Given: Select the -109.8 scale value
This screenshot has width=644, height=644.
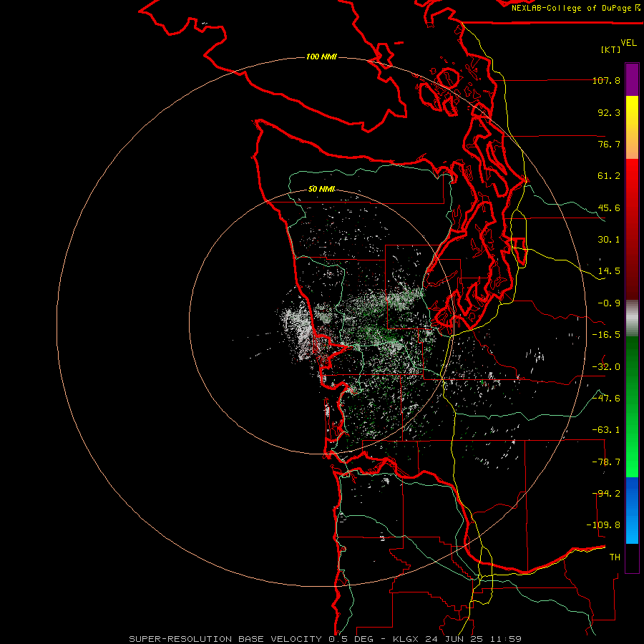Looking at the screenshot, I should [603, 525].
